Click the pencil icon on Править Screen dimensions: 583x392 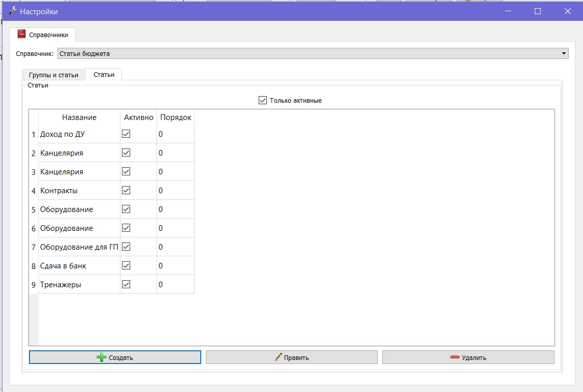pyautogui.click(x=279, y=357)
